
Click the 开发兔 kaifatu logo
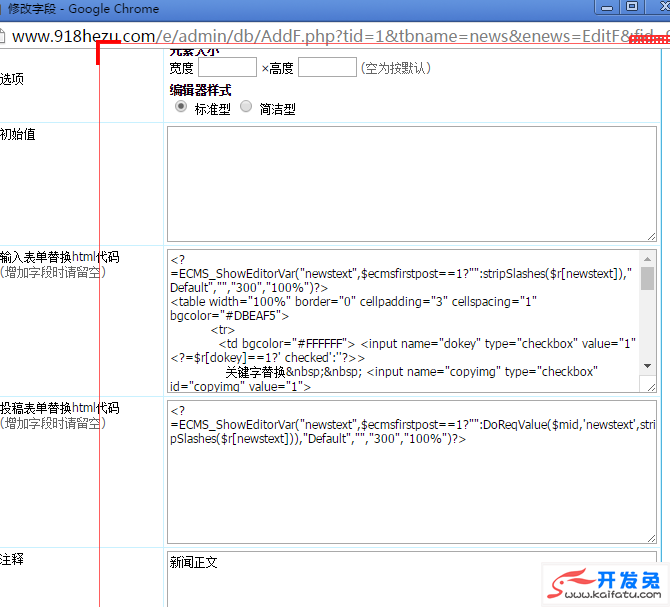pyautogui.click(x=602, y=583)
